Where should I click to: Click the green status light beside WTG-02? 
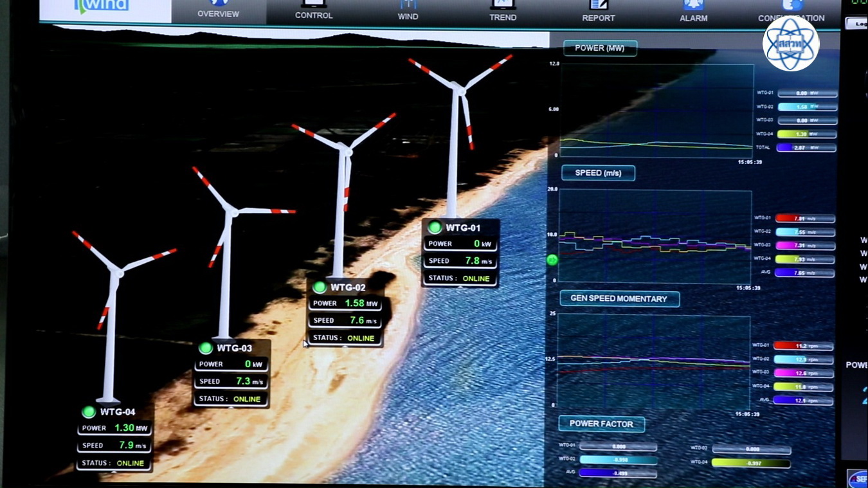coord(320,287)
